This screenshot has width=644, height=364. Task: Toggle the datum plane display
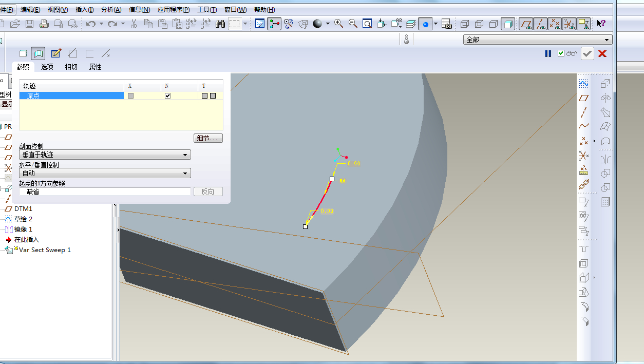point(525,24)
